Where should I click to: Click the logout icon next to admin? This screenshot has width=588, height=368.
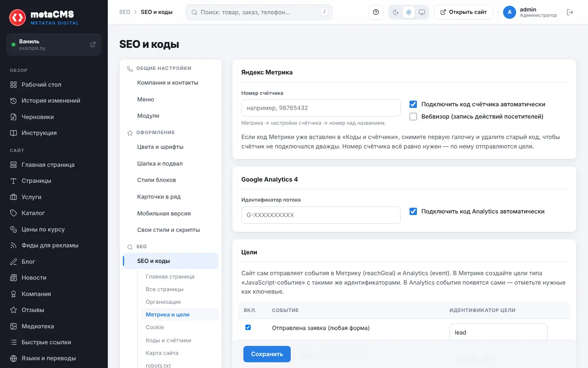[570, 12]
